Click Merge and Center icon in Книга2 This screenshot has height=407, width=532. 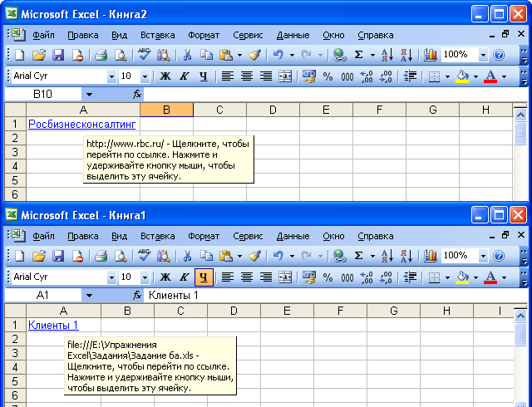point(284,76)
